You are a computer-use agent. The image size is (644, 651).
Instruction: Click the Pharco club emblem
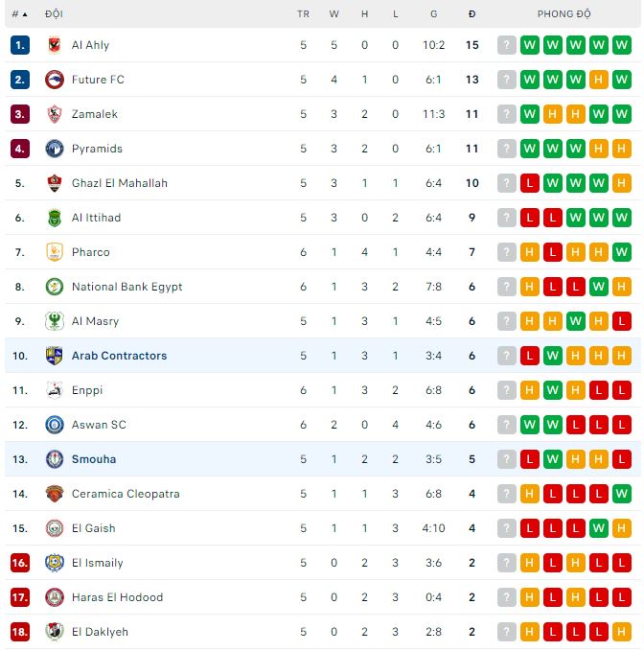(x=54, y=252)
